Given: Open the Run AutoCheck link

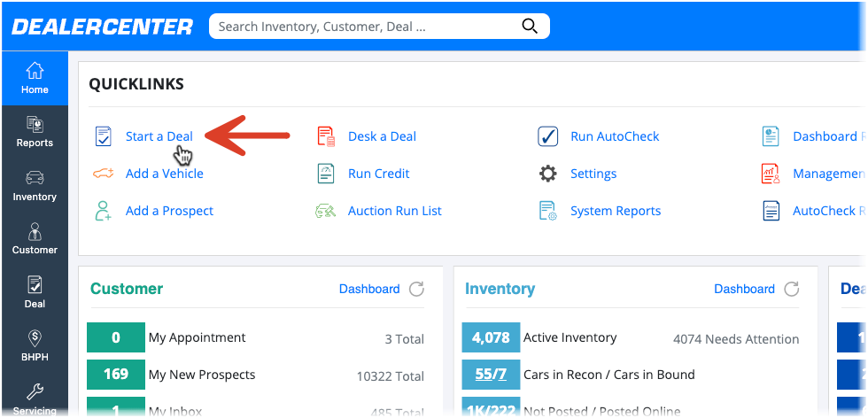Looking at the screenshot, I should [x=615, y=136].
